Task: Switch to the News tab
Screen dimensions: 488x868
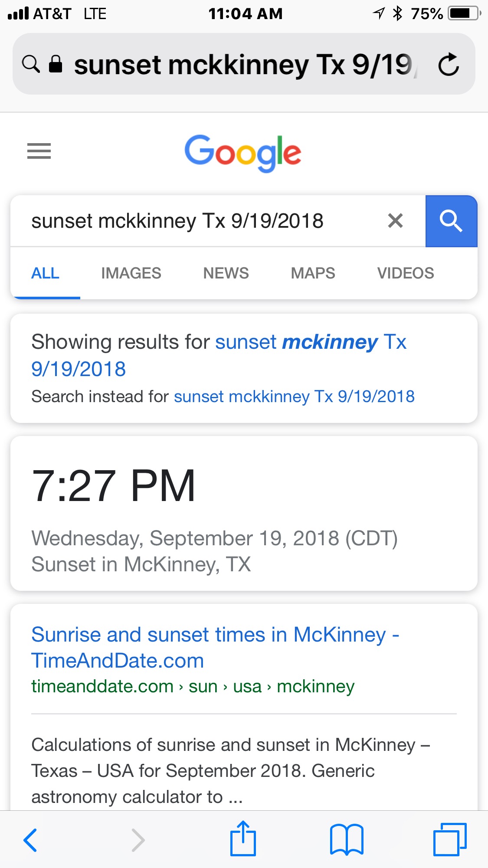Action: coord(226,273)
